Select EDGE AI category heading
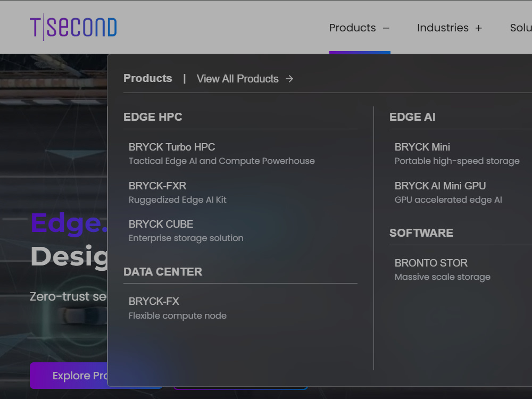532x399 pixels. pos(412,117)
